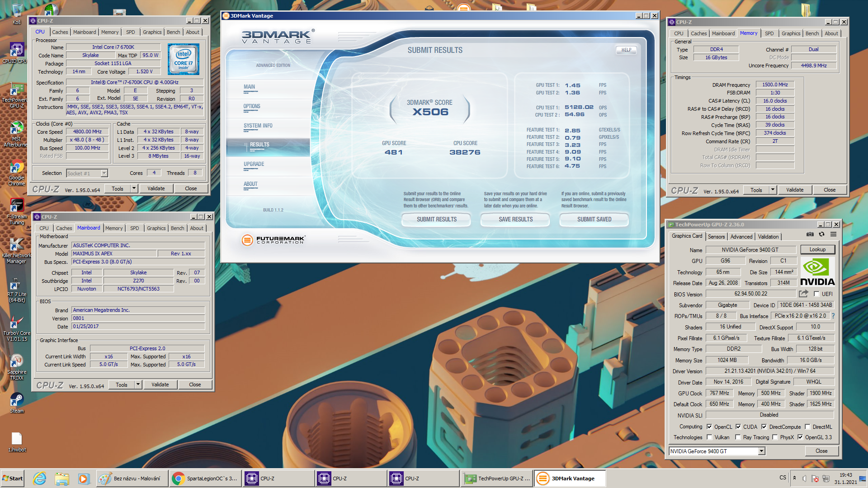Image resolution: width=868 pixels, height=488 pixels.
Task: Open the TechPowerUp GPU-Z desktop shortcut
Action: pos(16,95)
